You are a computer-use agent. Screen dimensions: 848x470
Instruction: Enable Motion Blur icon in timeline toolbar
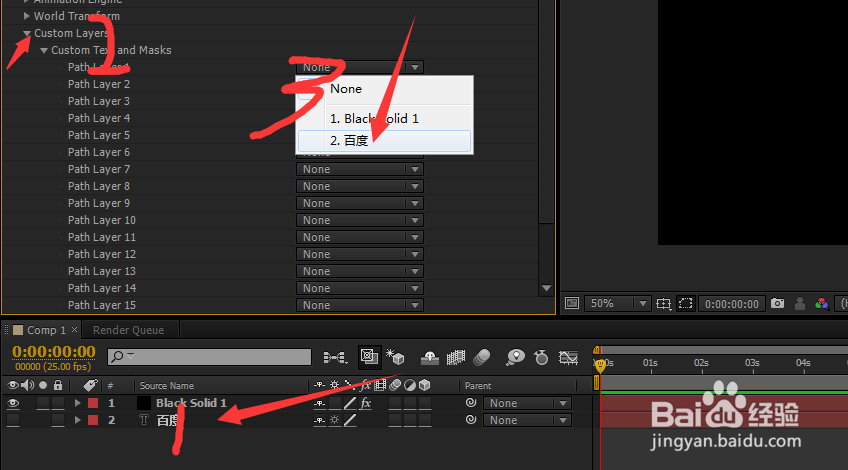(481, 357)
